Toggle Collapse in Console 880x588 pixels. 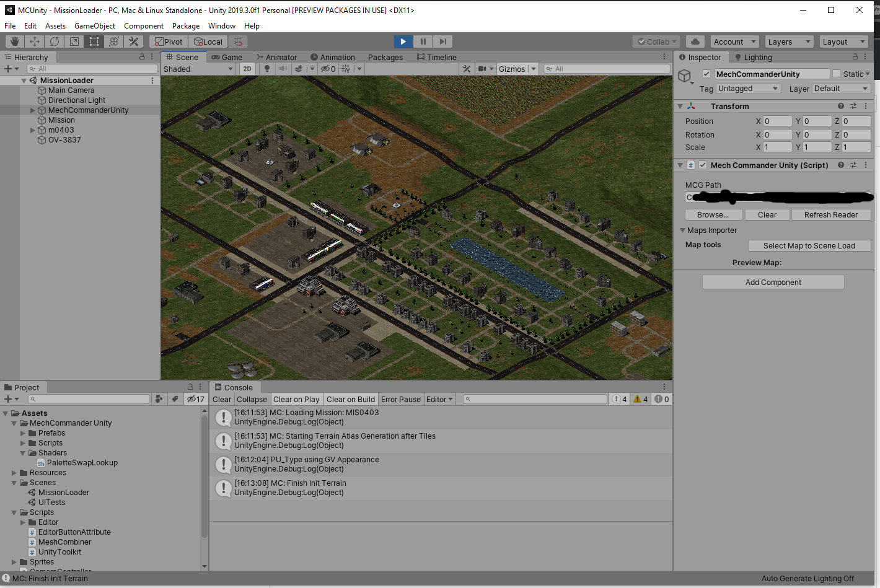(x=252, y=399)
